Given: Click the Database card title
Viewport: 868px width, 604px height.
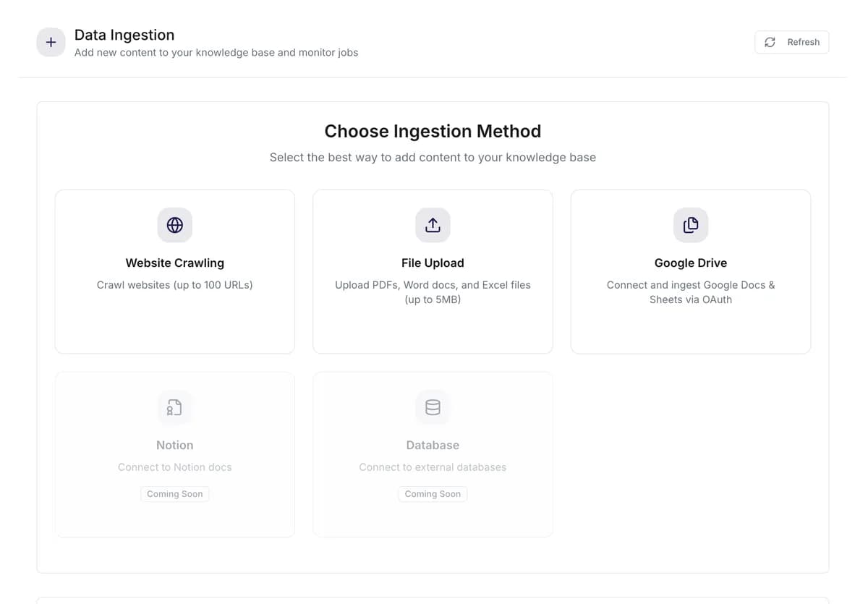Looking at the screenshot, I should pos(433,445).
